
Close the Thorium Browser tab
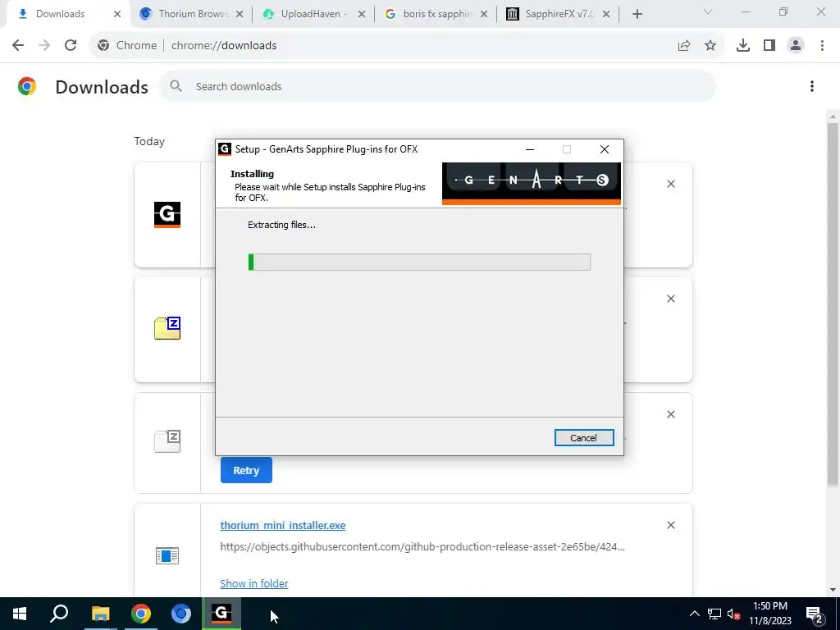(240, 14)
